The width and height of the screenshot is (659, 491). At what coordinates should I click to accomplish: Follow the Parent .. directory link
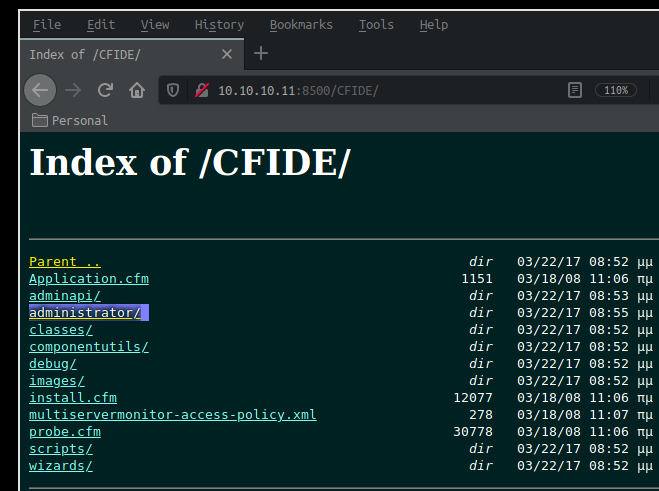(x=65, y=262)
